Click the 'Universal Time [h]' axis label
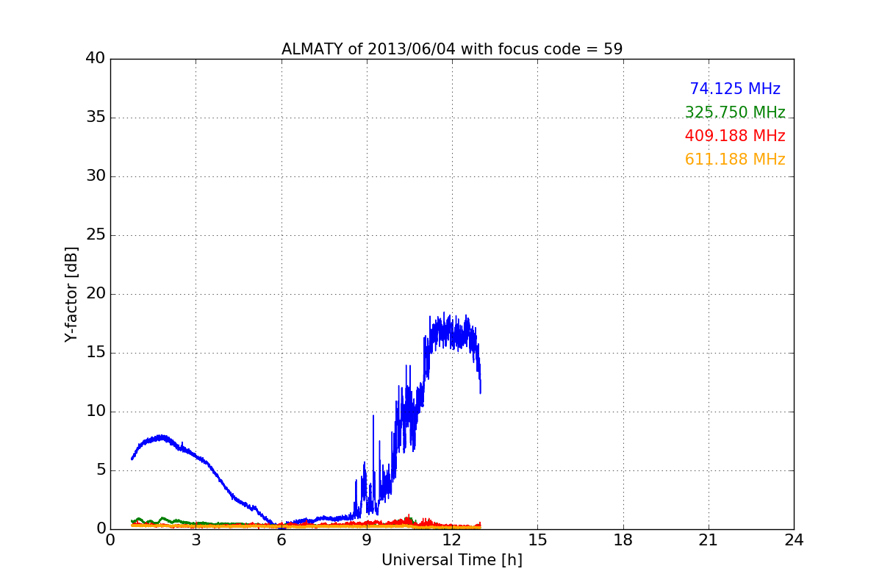 click(x=452, y=560)
